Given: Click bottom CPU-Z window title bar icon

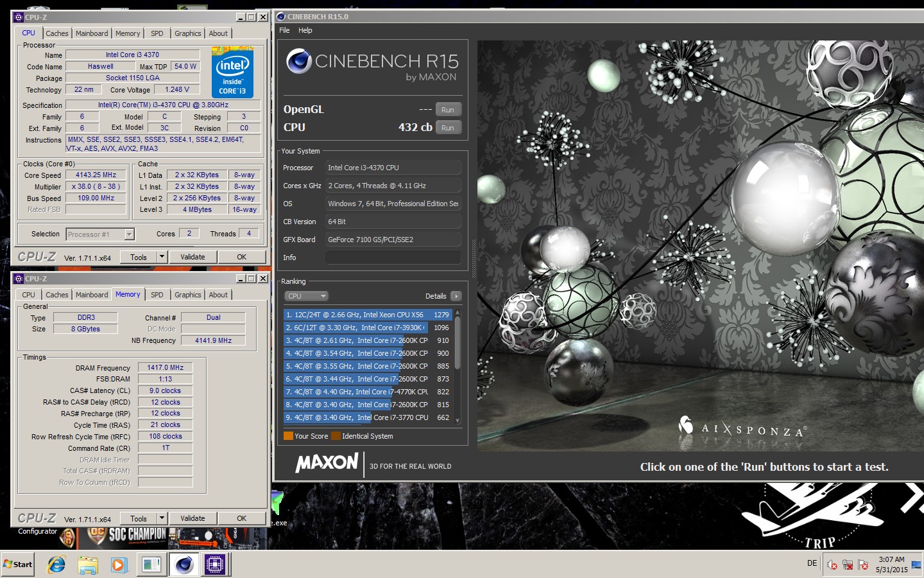Looking at the screenshot, I should point(19,279).
